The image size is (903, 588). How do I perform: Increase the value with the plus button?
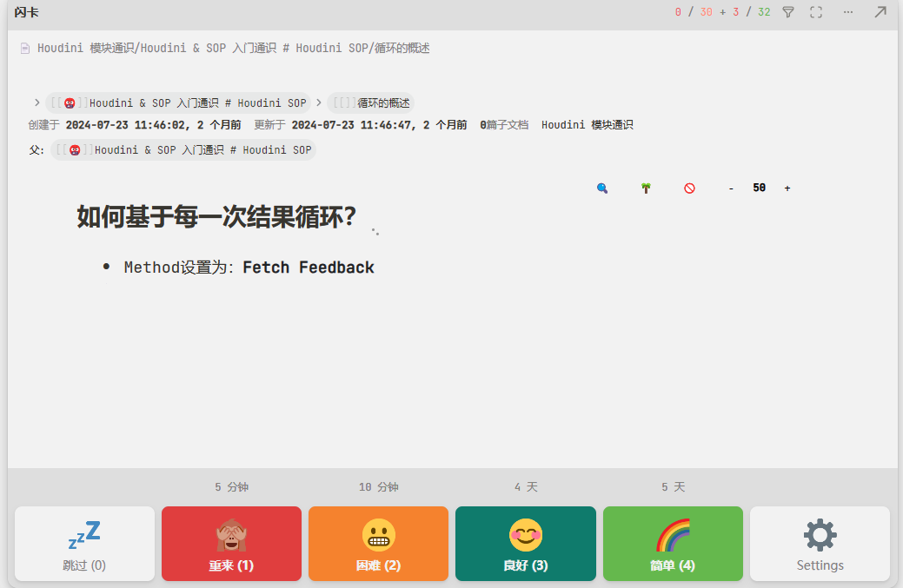tap(787, 188)
